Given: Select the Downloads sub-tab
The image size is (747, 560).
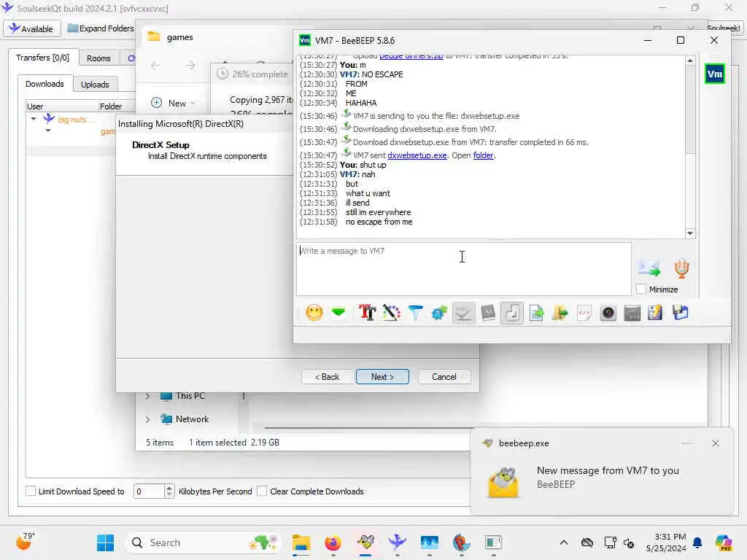Looking at the screenshot, I should tap(44, 84).
